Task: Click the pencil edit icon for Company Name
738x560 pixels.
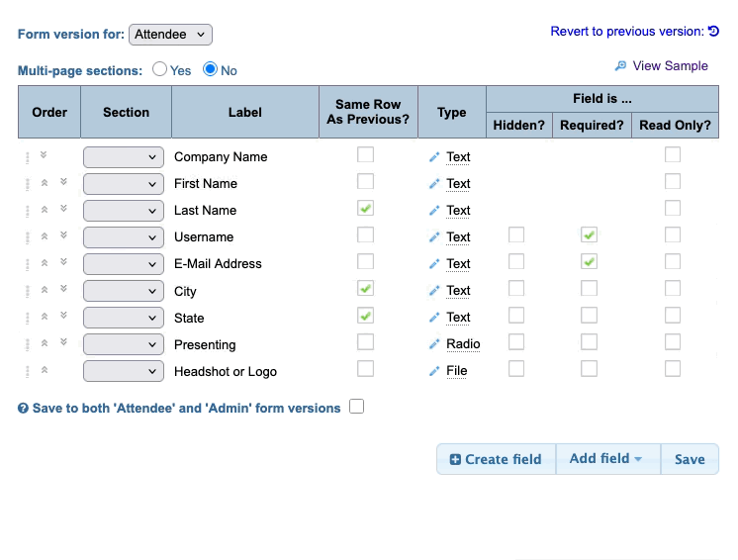Action: (x=433, y=157)
